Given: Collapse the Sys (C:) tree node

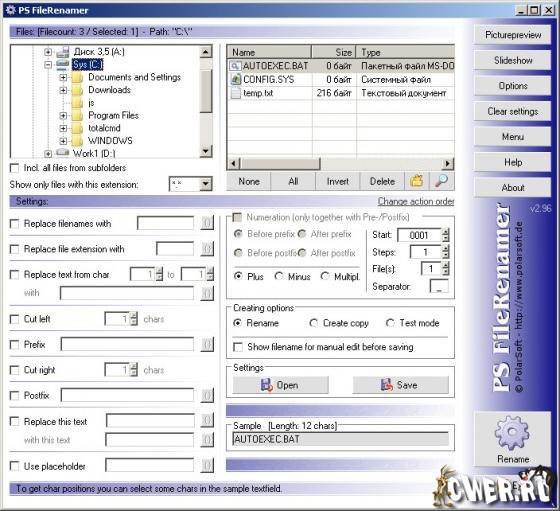Looking at the screenshot, I should [48, 65].
